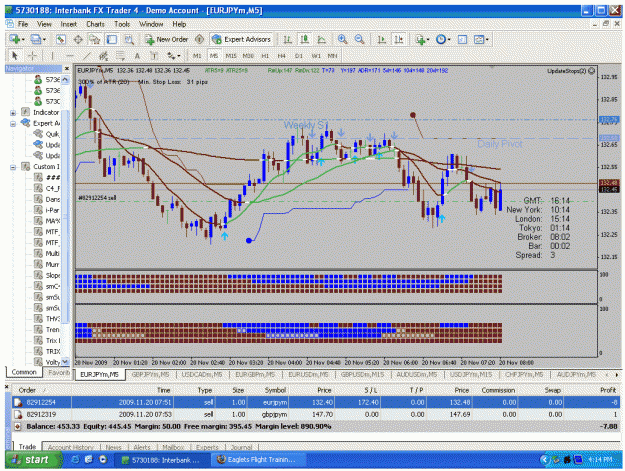The image size is (625, 471).
Task: Open the Data Window crosshair icon
Action: (x=78, y=39)
